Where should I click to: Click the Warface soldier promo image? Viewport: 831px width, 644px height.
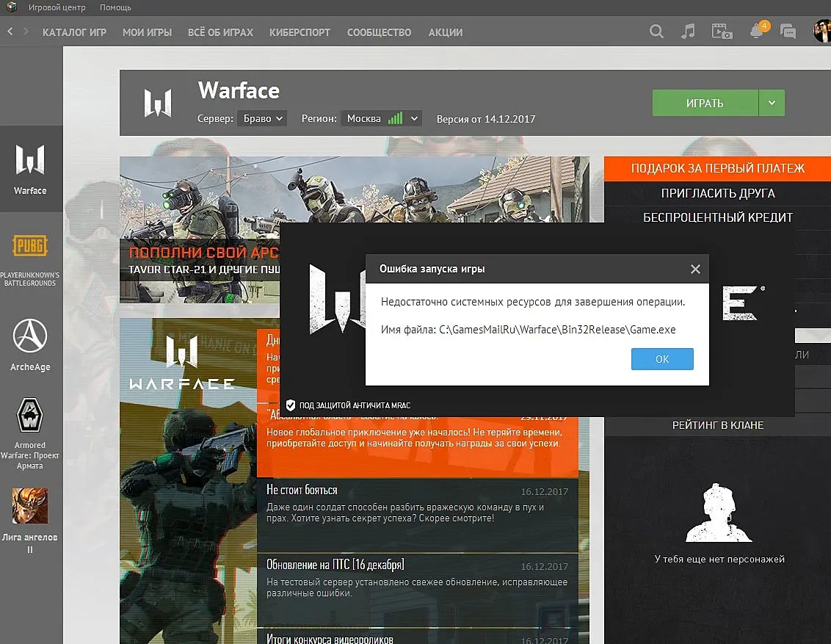[188, 481]
